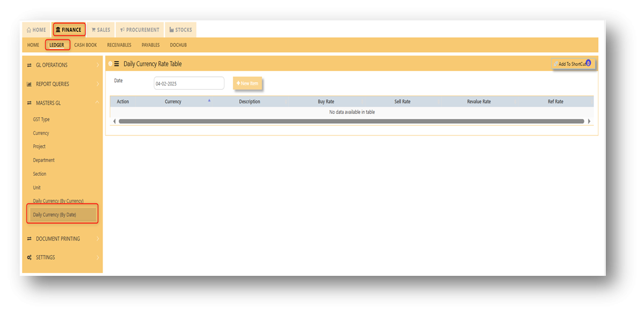Click the Currency column sort arrow
This screenshot has width=644, height=314.
tap(209, 101)
